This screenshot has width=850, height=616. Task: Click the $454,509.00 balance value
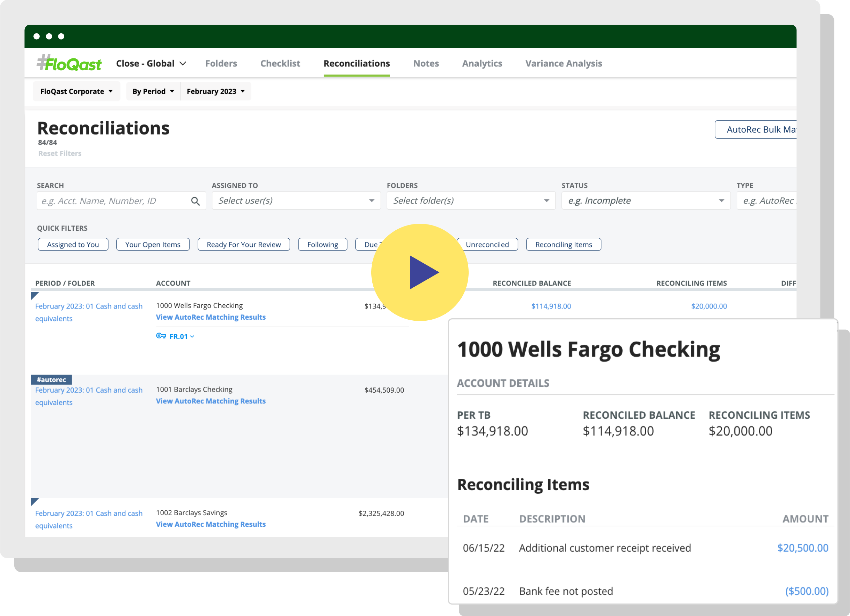384,390
